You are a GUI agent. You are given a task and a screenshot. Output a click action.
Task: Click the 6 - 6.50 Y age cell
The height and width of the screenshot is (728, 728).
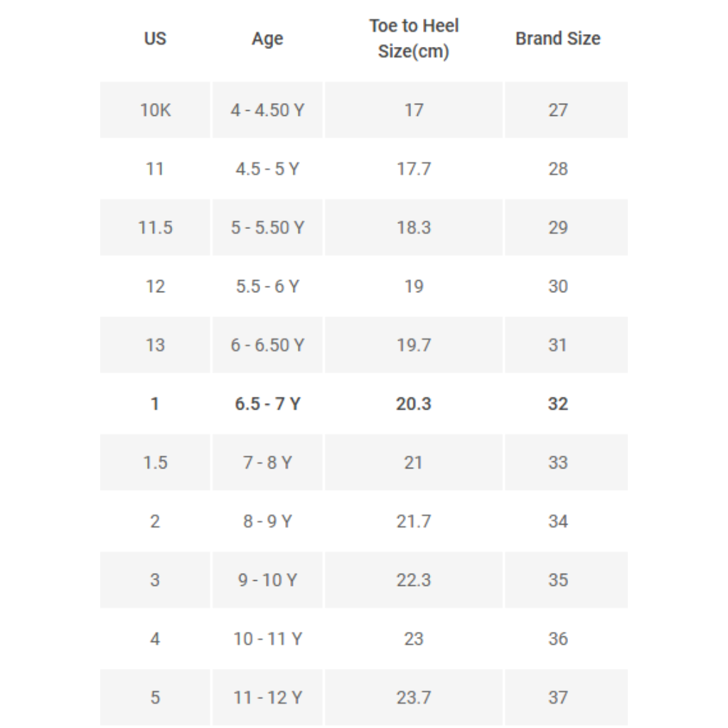tap(267, 345)
